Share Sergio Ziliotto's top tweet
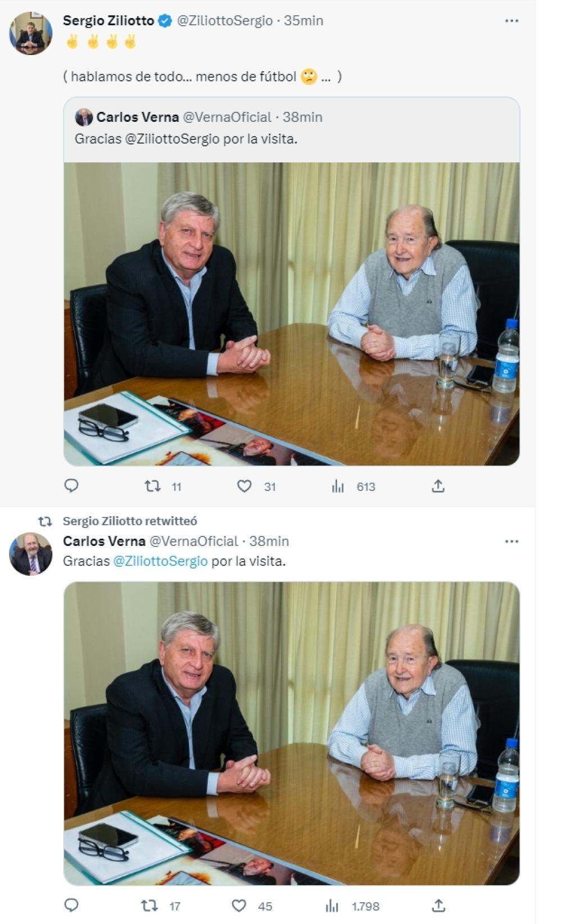562x924 pixels. pos(438,486)
